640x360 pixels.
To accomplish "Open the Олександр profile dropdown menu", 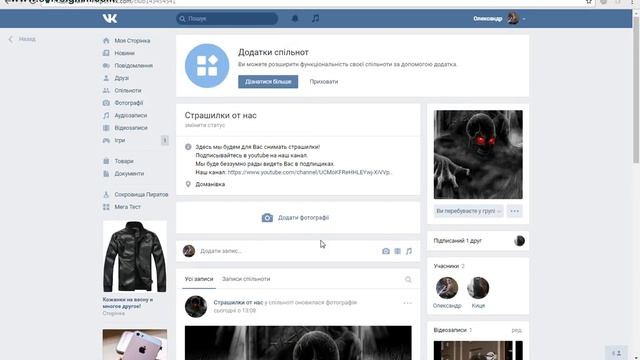I will [499, 18].
